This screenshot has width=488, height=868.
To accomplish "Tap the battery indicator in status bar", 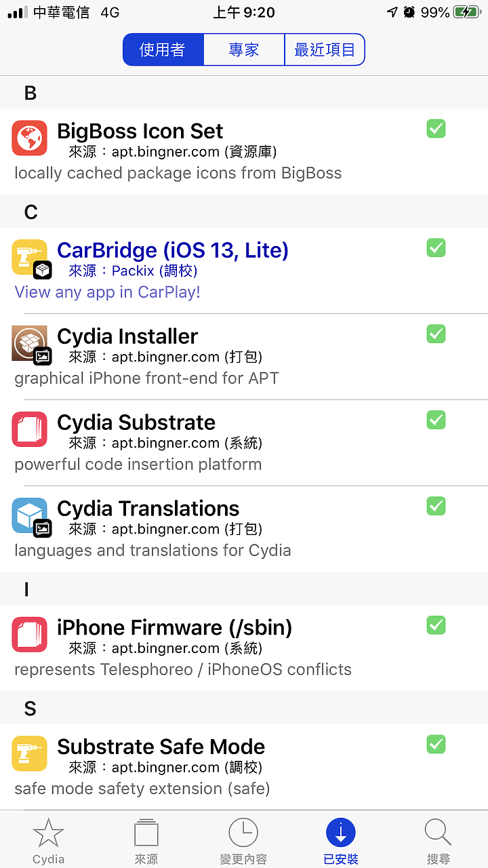I will 467,12.
